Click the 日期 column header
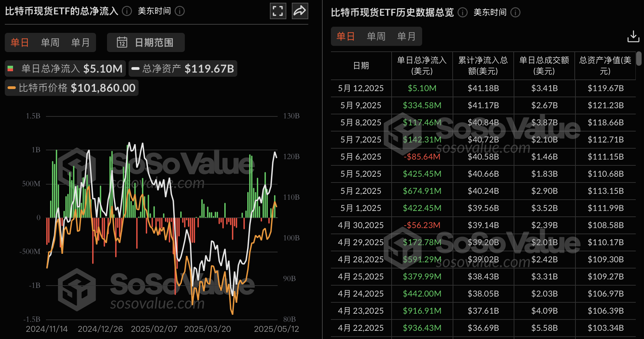This screenshot has height=339, width=644. click(361, 66)
